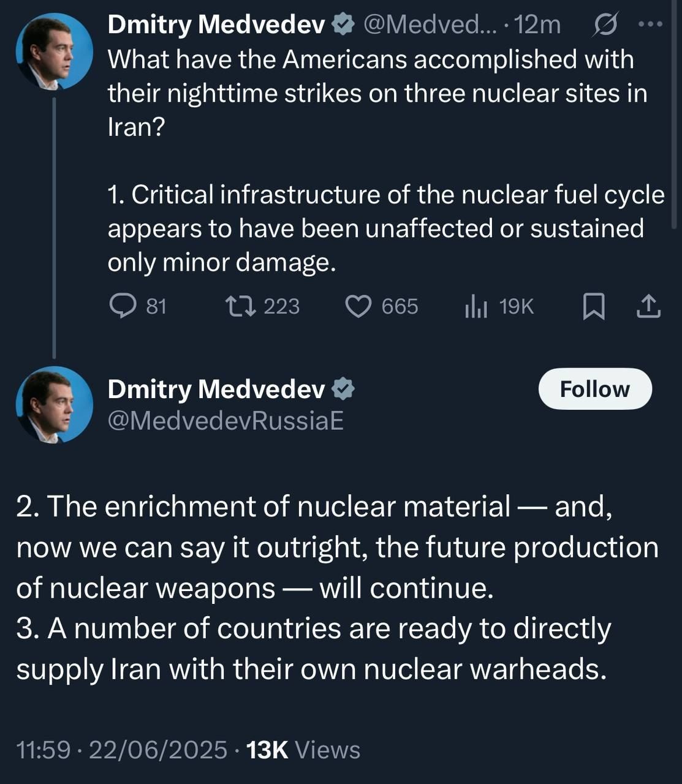Click the reply comment icon
The width and height of the screenshot is (682, 784).
coord(123,306)
